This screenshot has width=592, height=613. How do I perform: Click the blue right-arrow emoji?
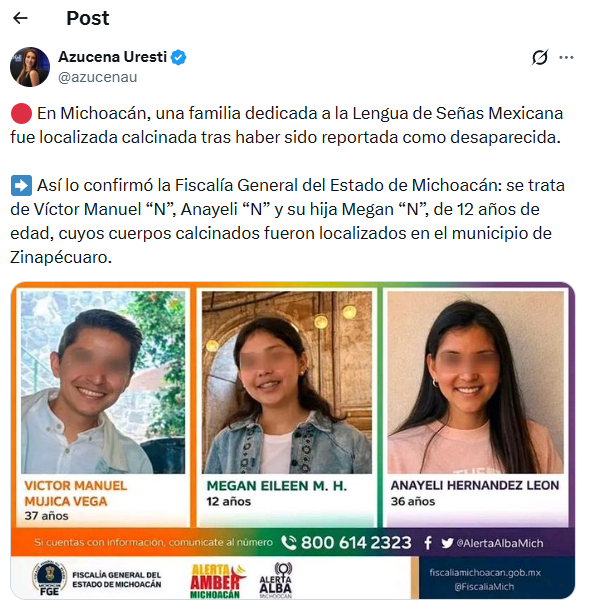(21, 186)
